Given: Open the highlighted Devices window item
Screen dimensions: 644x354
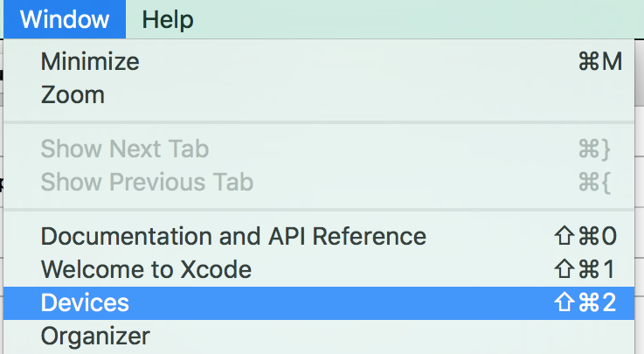Looking at the screenshot, I should click(x=85, y=302).
